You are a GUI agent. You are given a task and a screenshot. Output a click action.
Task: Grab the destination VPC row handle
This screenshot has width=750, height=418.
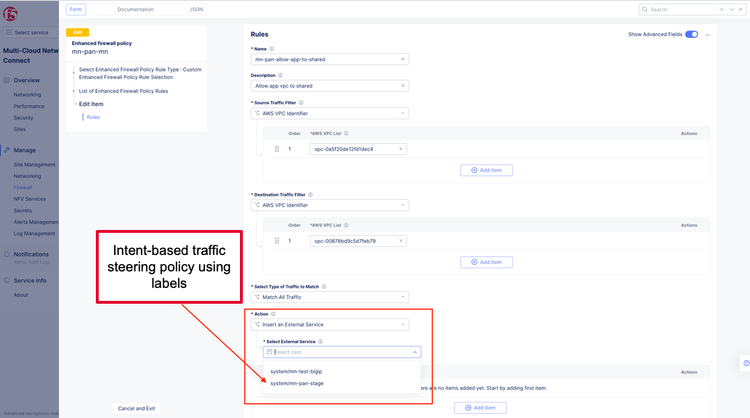coord(277,241)
